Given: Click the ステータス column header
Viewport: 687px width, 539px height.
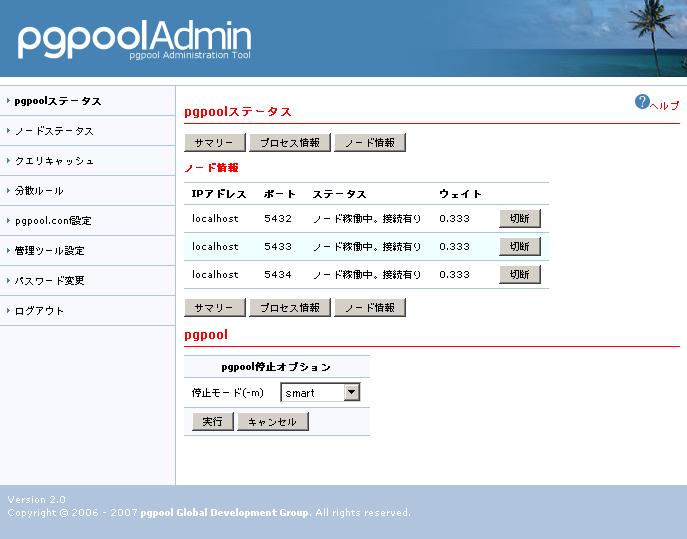Looking at the screenshot, I should 340,194.
